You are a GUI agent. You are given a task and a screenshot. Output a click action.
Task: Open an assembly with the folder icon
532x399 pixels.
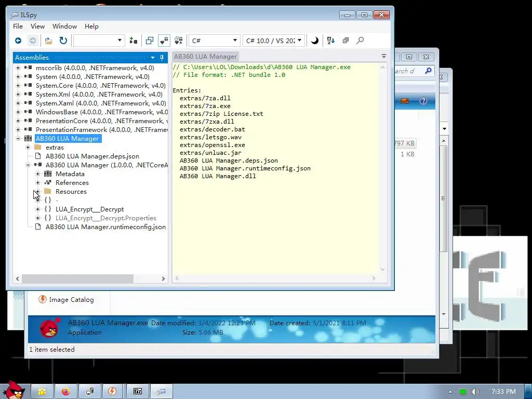tap(48, 41)
